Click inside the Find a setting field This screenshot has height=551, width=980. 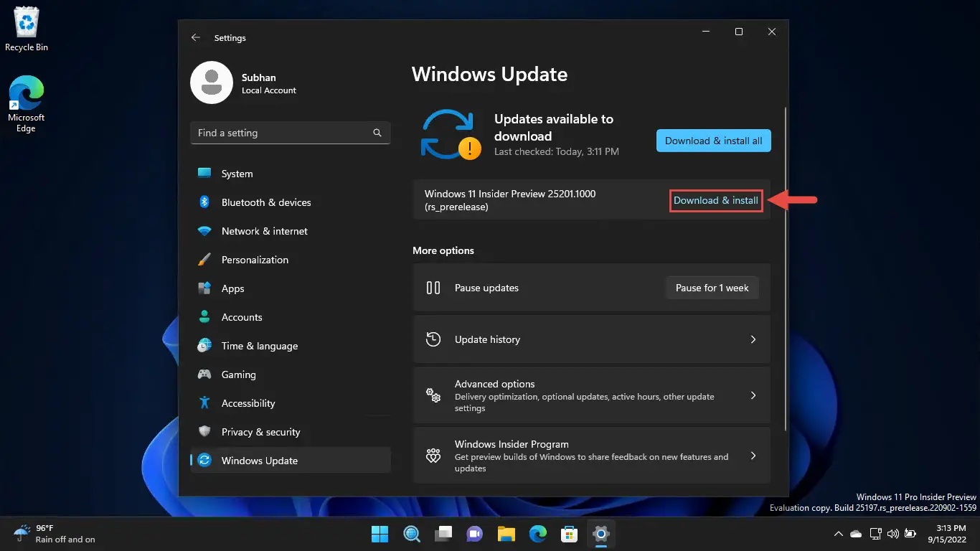coord(280,133)
